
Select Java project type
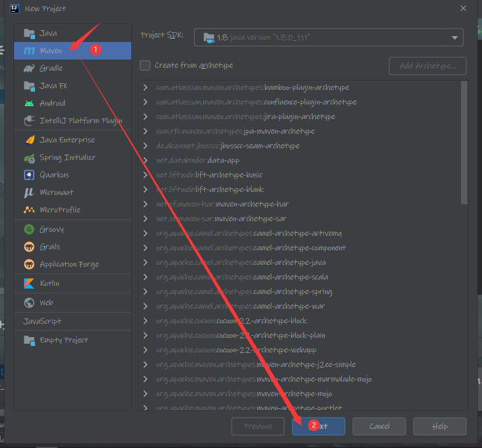pos(72,33)
